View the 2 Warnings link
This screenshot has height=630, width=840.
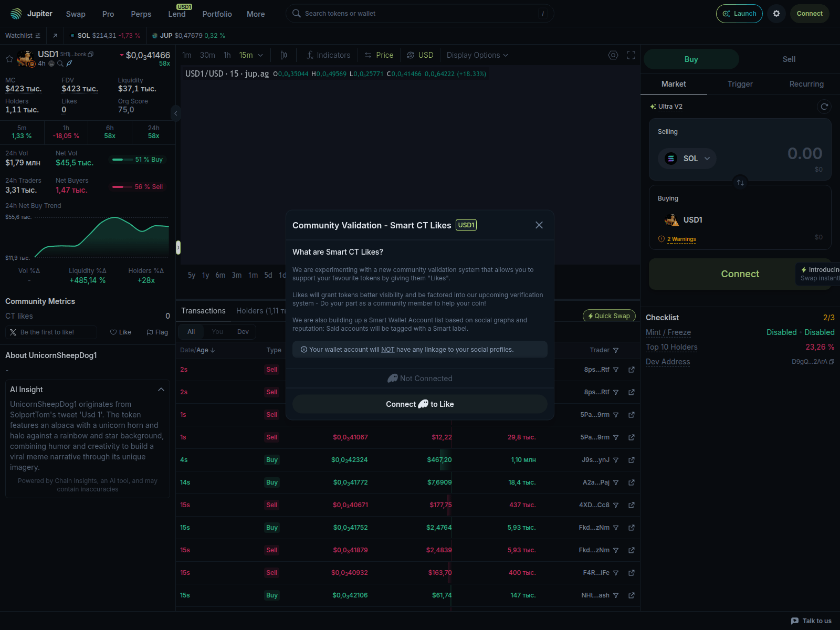click(681, 239)
